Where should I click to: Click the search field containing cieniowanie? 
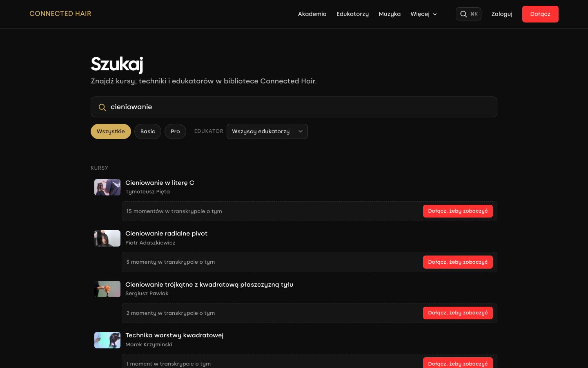[294, 107]
